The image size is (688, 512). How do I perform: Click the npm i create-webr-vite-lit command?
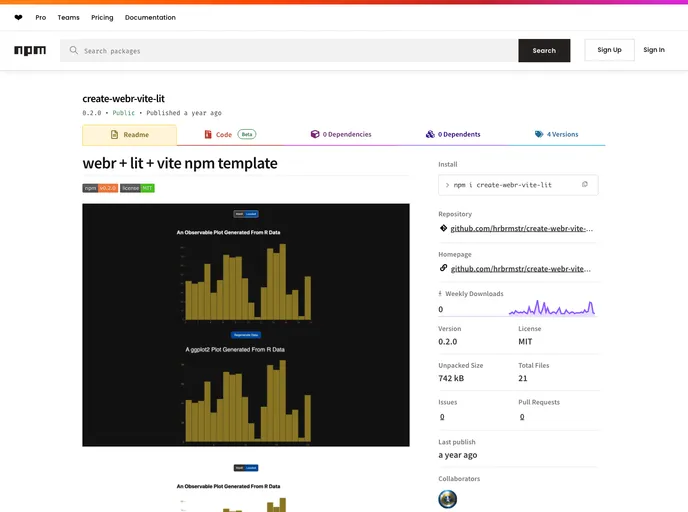(x=502, y=185)
